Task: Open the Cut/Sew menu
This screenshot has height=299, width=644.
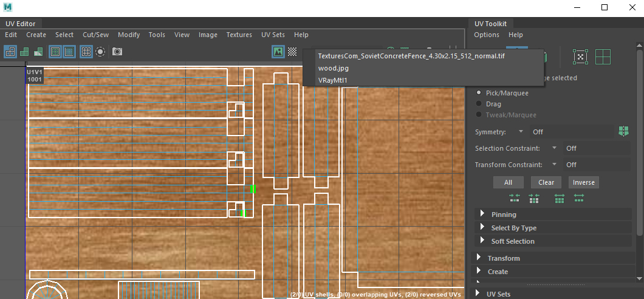Action: tap(96, 35)
